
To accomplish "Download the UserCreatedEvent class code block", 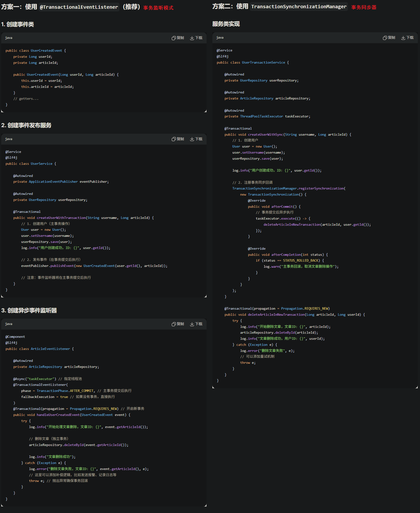I will 196,38.
